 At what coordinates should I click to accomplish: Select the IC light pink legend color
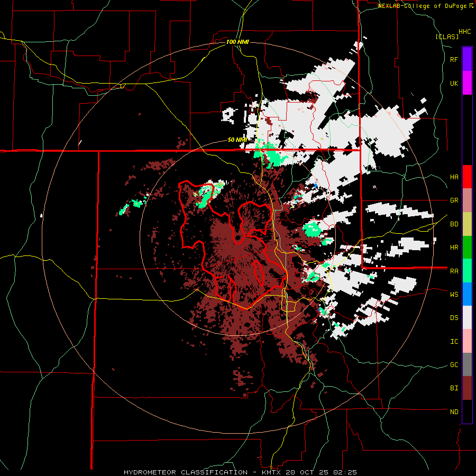tap(467, 341)
